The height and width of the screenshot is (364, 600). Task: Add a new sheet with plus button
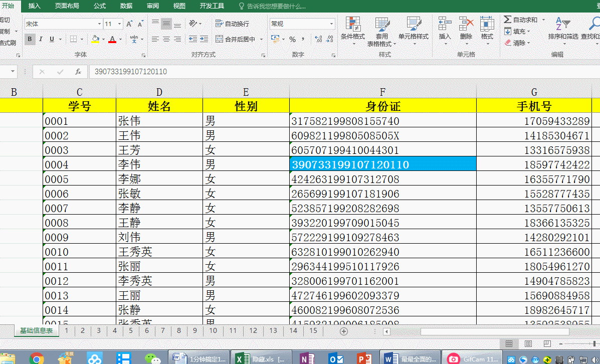coord(344,331)
